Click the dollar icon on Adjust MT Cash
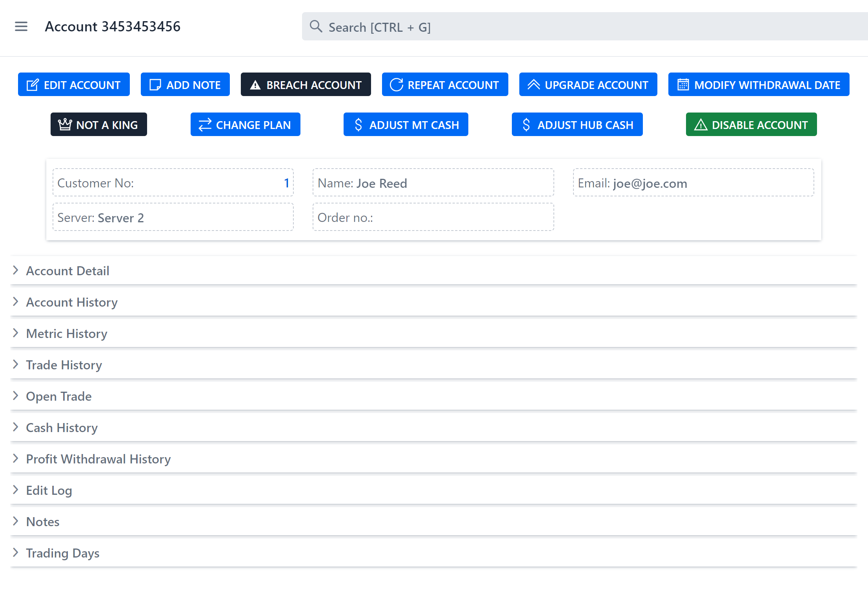This screenshot has height=603, width=868. click(x=358, y=124)
